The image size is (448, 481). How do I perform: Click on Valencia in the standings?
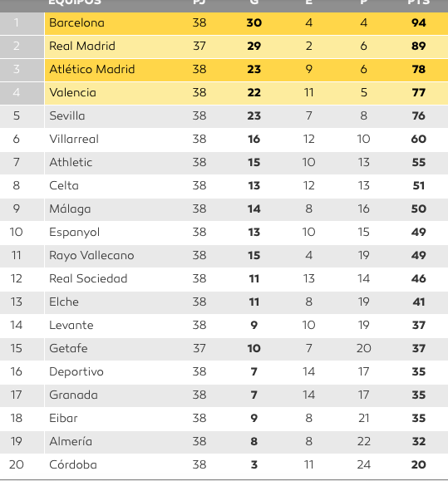coord(72,92)
